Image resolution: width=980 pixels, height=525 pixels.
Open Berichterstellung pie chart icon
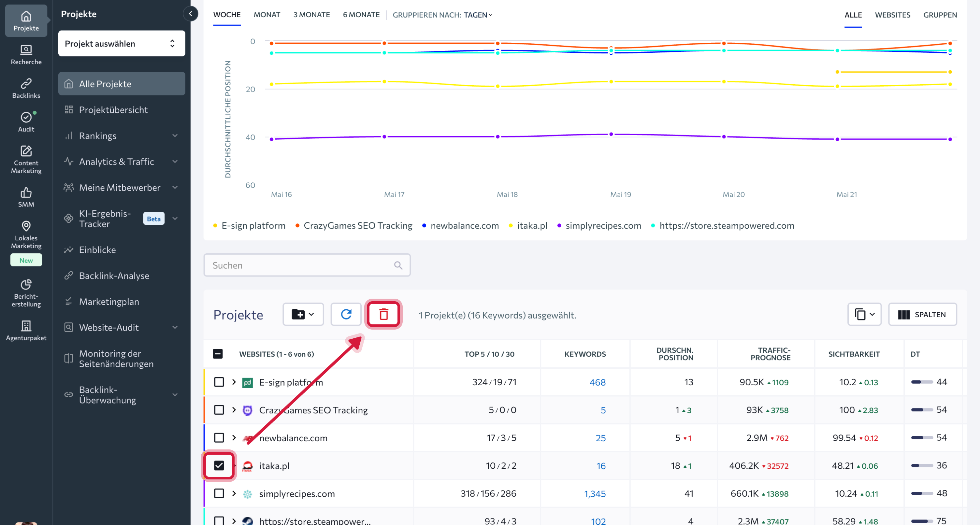click(26, 293)
